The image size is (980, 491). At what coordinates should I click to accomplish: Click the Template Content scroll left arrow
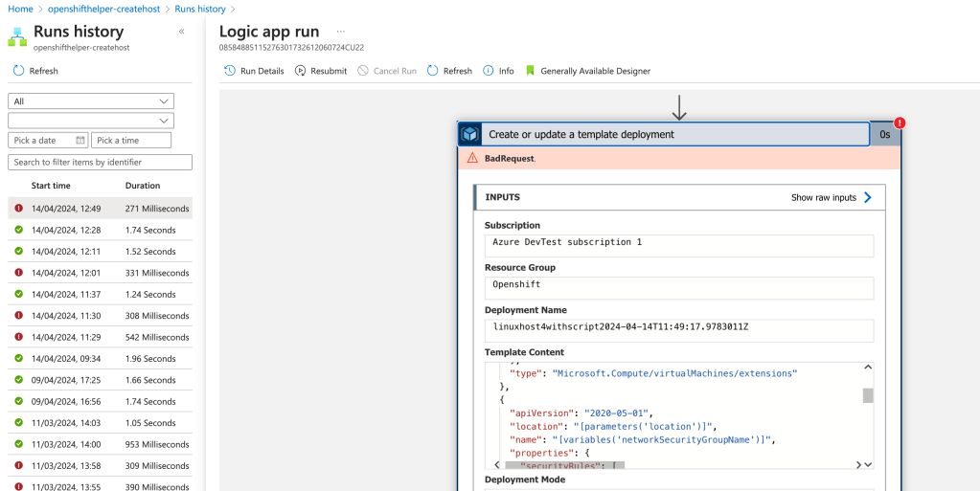click(496, 465)
